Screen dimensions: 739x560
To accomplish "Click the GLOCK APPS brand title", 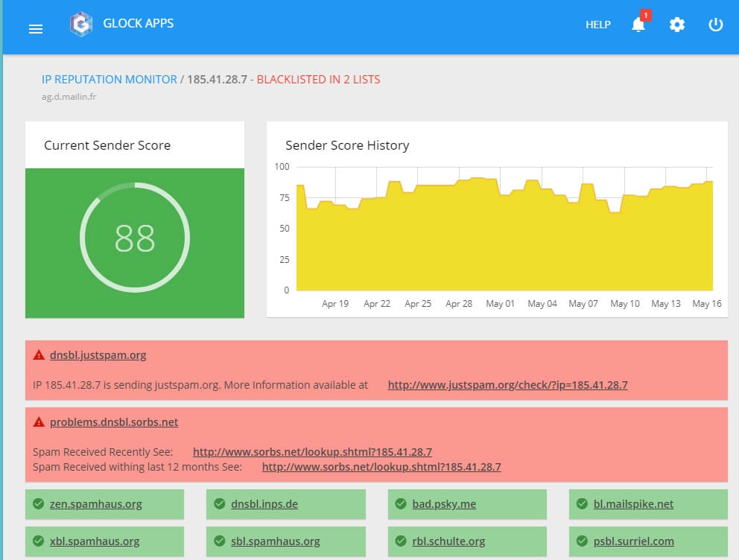I will coord(138,24).
